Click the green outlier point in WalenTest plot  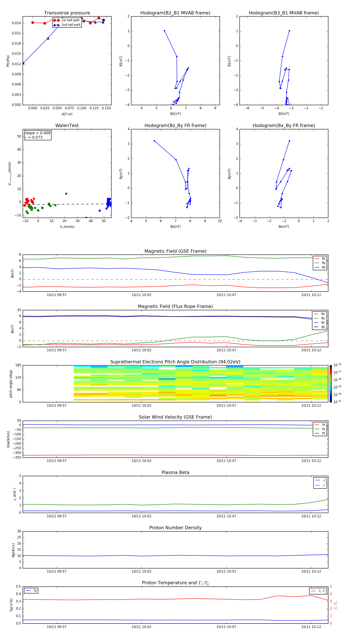pyautogui.click(x=66, y=194)
